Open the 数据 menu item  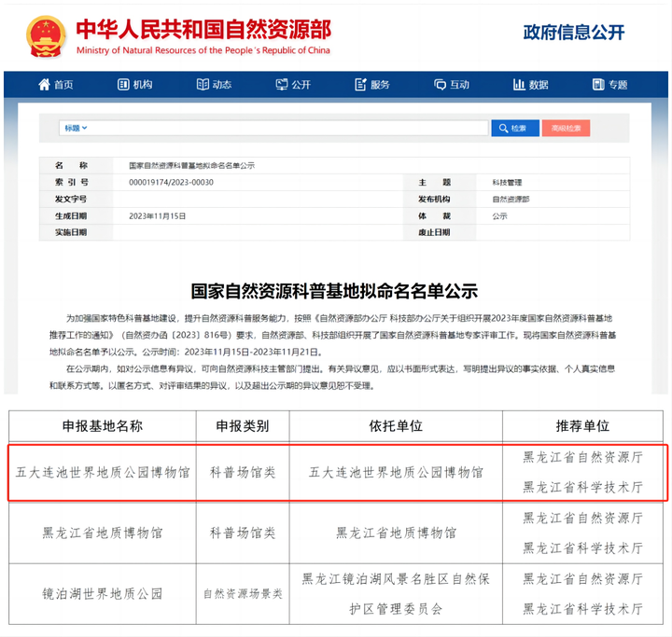click(x=539, y=85)
